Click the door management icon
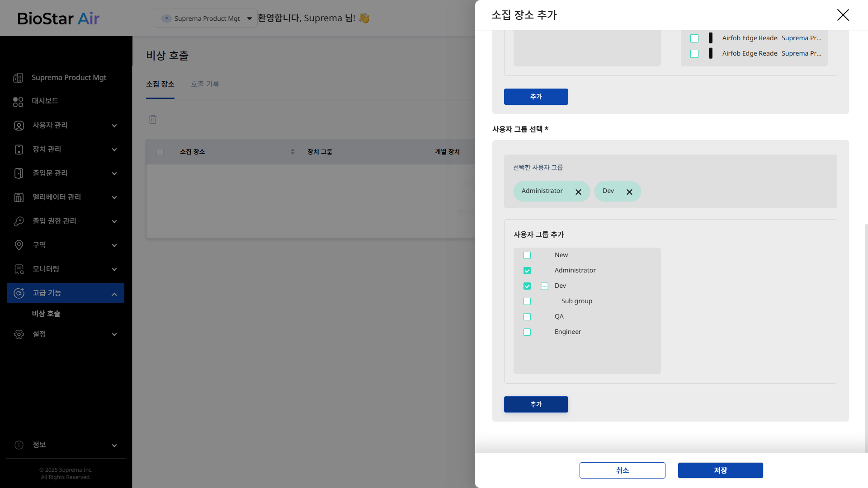The width and height of the screenshot is (868, 488). tap(19, 174)
